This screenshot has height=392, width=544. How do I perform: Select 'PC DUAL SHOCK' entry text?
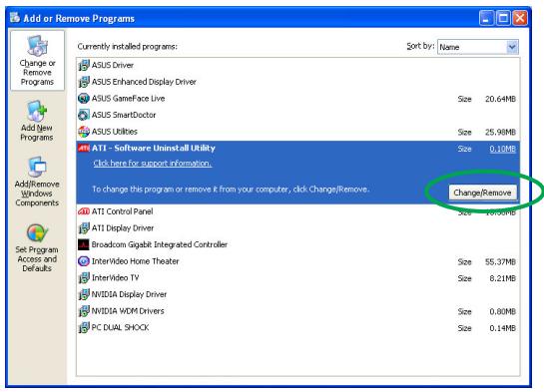(120, 327)
